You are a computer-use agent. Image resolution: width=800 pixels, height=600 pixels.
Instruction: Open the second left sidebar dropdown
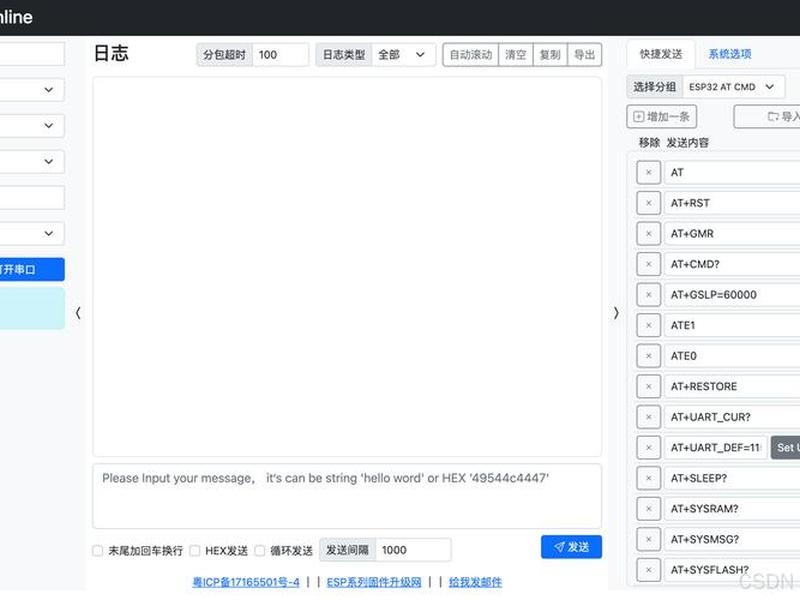pos(32,126)
